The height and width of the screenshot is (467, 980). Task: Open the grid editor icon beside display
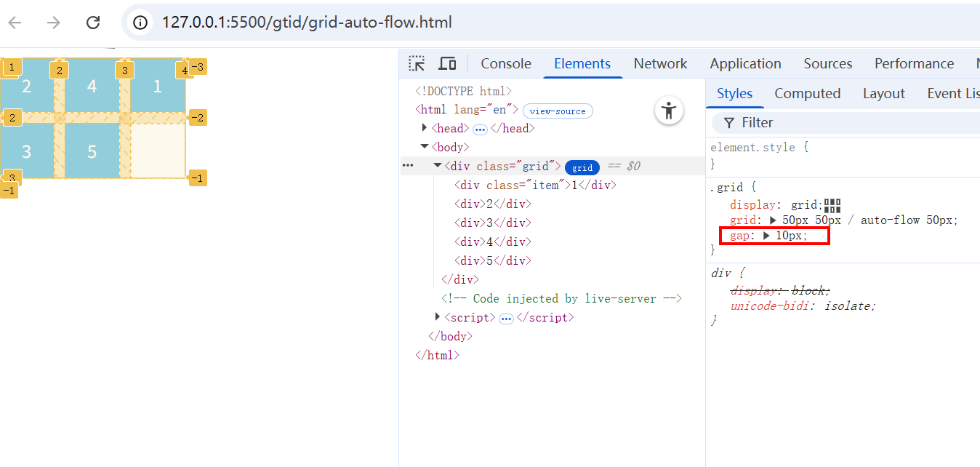[x=832, y=206]
